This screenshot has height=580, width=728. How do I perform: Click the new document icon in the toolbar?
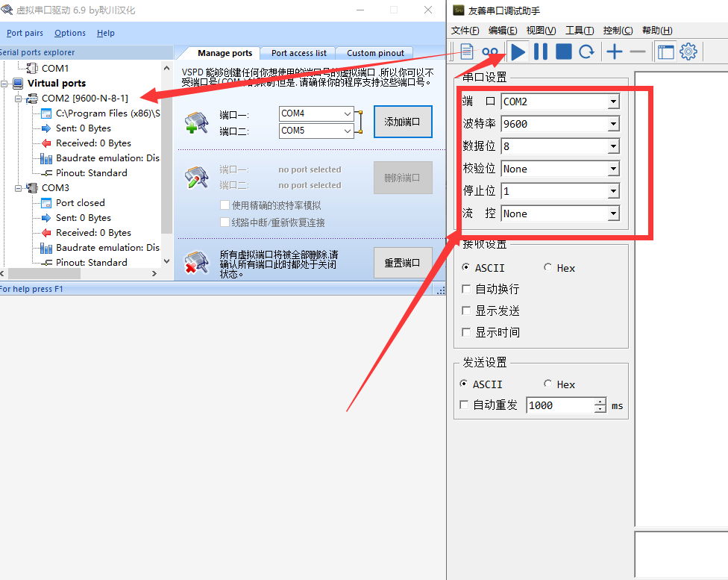tap(466, 52)
